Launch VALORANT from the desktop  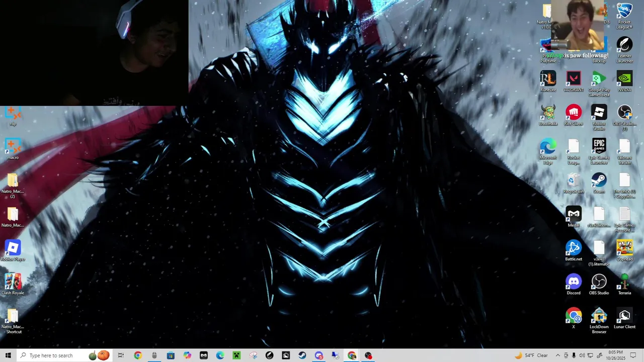pyautogui.click(x=574, y=81)
